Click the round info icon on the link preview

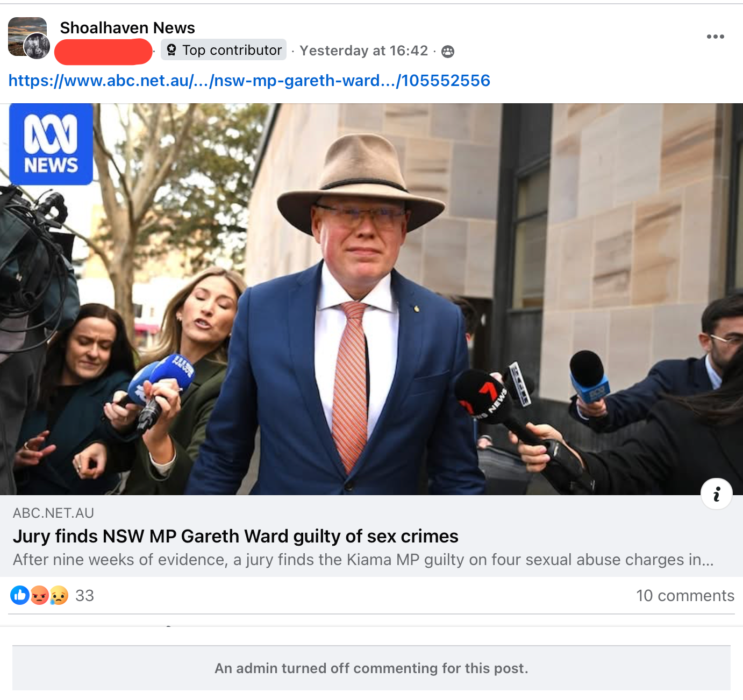tap(716, 494)
